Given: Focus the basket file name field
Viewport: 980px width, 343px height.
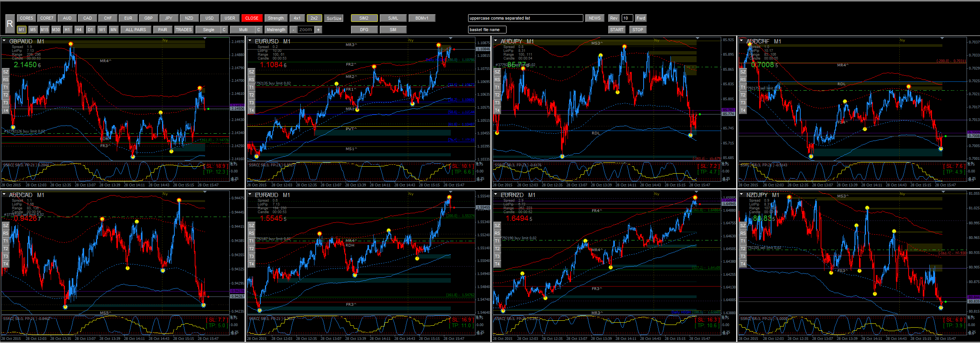Looking at the screenshot, I should point(487,30).
